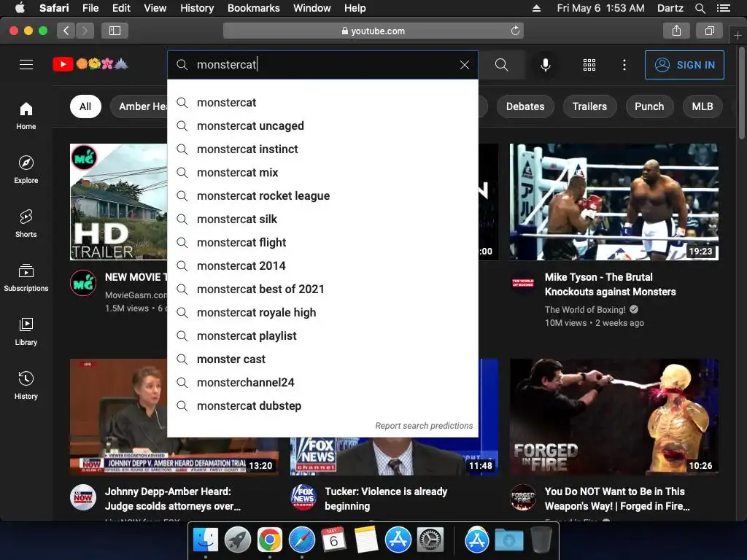Choose the 'monstercat silk' suggestion
The height and width of the screenshot is (560, 747).
coord(322,219)
